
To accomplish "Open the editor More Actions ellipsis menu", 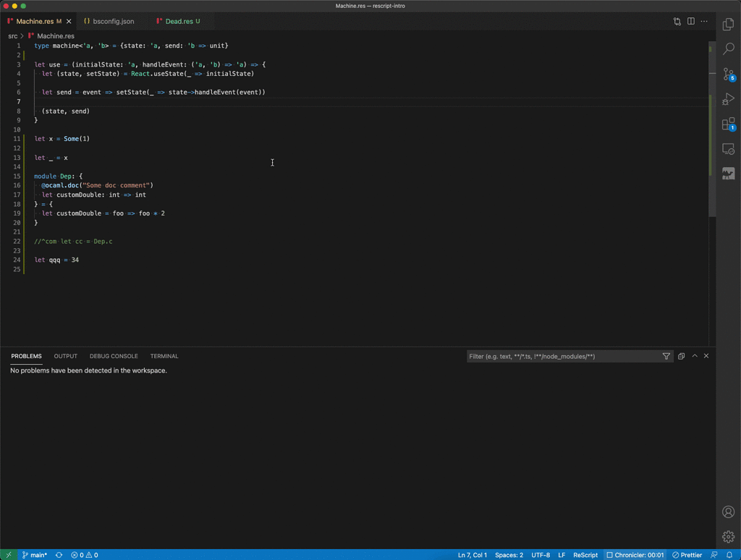I will [704, 22].
